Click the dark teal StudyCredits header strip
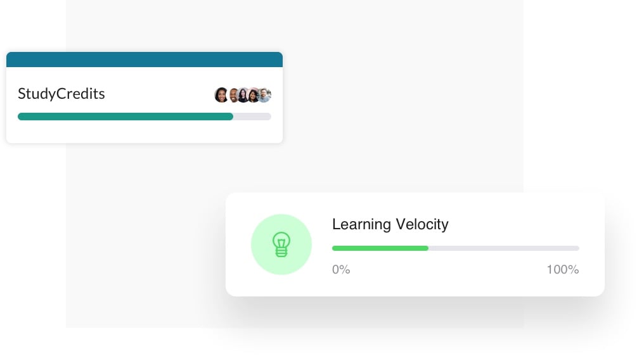 click(145, 60)
